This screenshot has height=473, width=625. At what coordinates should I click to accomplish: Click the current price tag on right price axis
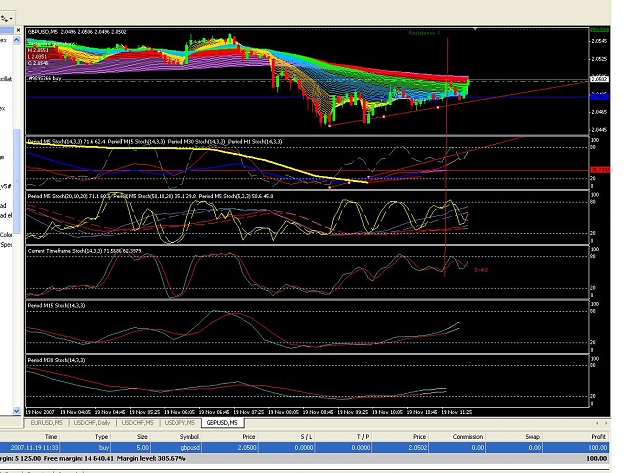pos(599,79)
